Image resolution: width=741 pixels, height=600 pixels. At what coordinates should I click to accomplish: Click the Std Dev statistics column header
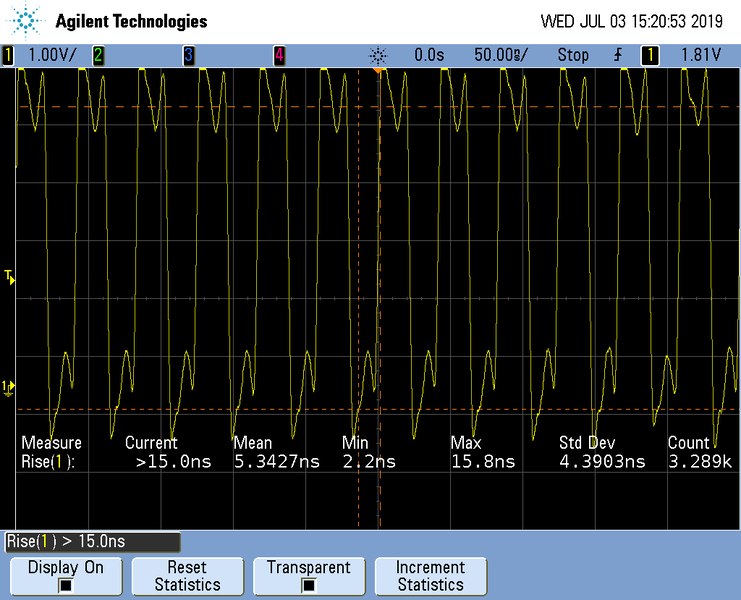point(588,443)
